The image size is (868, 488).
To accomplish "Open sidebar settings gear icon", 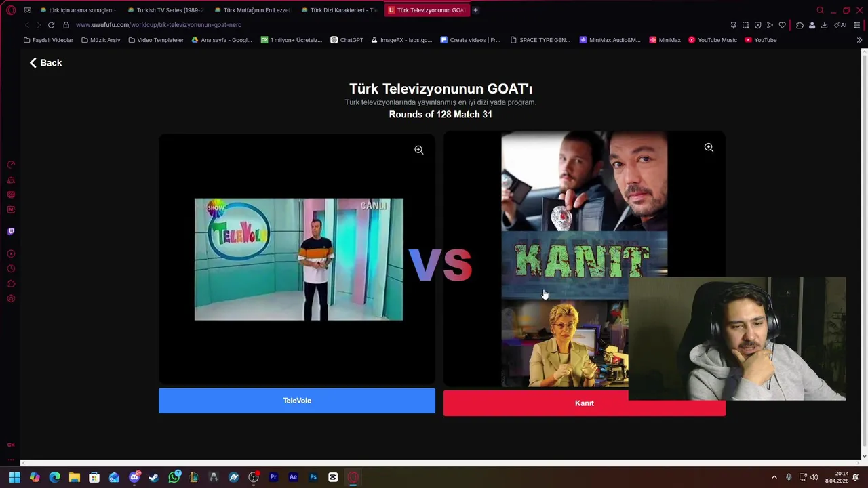I will click(11, 298).
